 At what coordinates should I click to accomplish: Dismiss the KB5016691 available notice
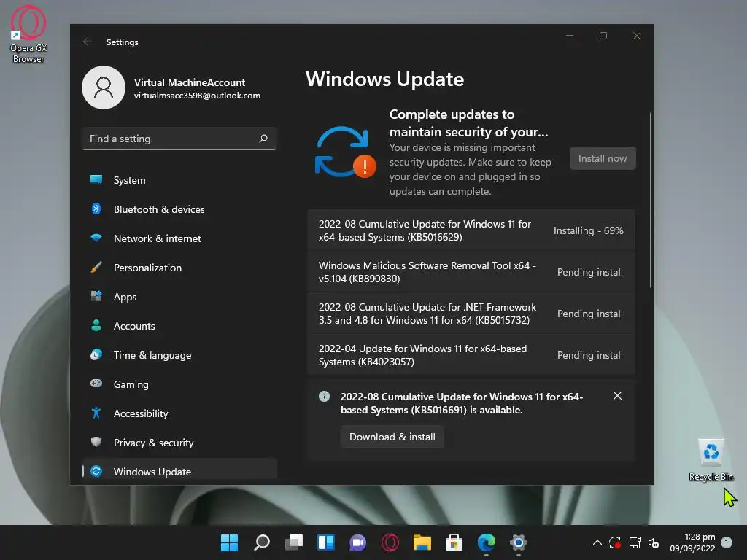click(617, 396)
